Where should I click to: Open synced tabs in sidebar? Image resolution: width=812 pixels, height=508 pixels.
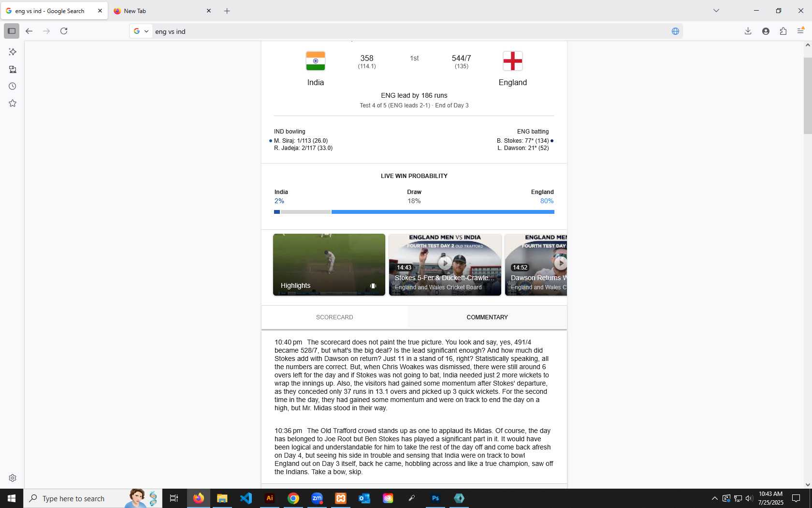click(x=13, y=69)
